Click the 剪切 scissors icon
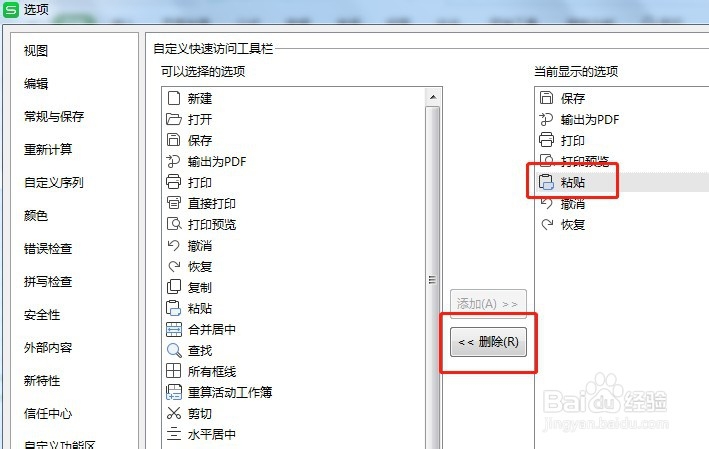The height and width of the screenshot is (449, 709). click(x=174, y=413)
